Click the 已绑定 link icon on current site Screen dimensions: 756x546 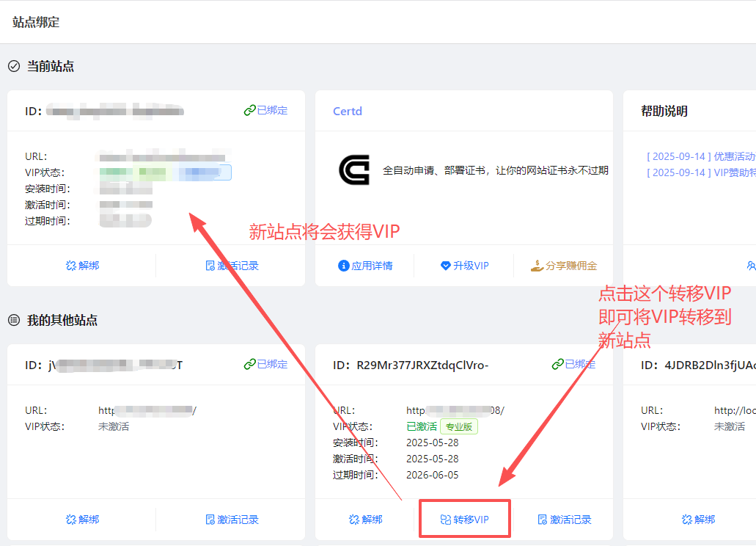(x=249, y=111)
